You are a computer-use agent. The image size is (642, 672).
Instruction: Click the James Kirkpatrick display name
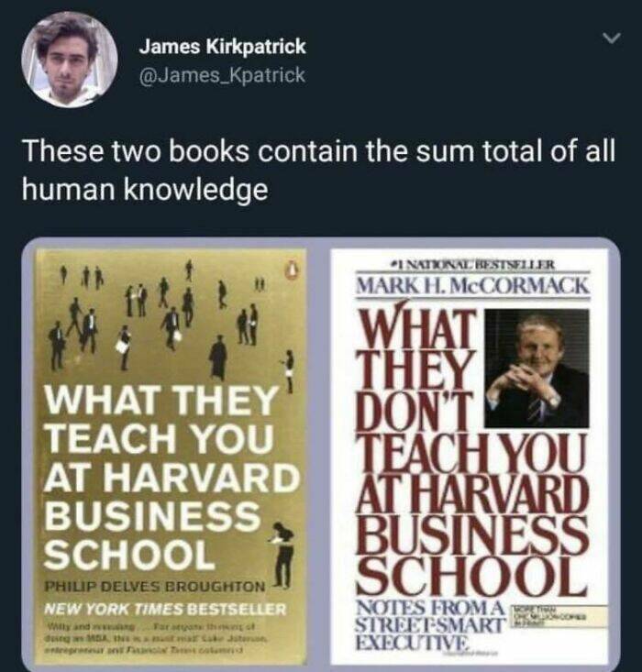(222, 46)
